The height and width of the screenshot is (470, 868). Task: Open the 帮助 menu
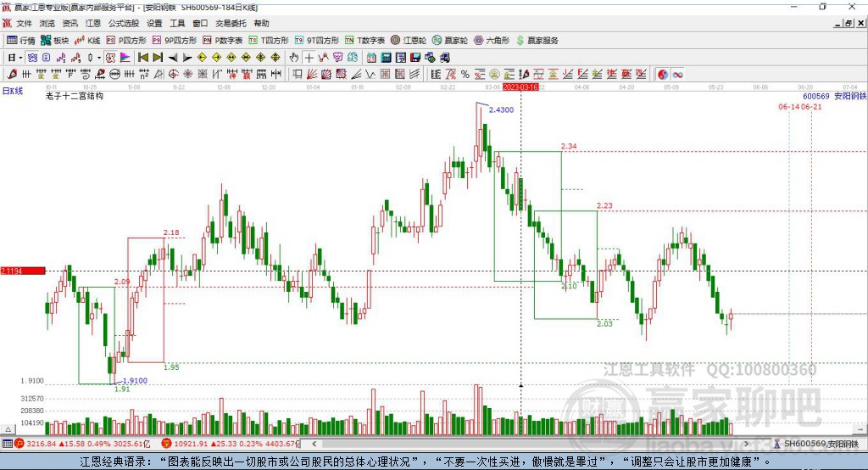(261, 23)
